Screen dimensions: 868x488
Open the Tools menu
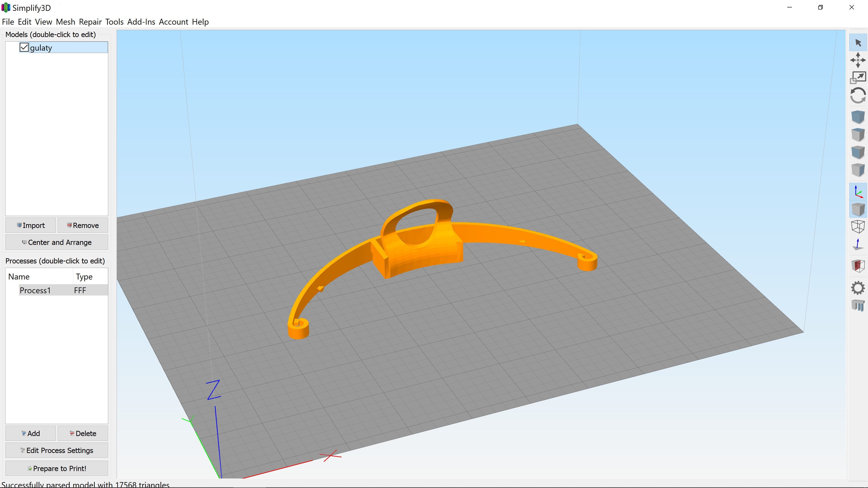click(114, 22)
